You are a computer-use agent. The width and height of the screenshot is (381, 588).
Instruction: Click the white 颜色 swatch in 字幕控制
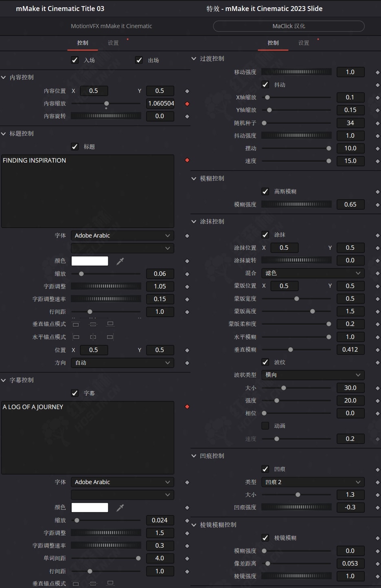pyautogui.click(x=90, y=507)
